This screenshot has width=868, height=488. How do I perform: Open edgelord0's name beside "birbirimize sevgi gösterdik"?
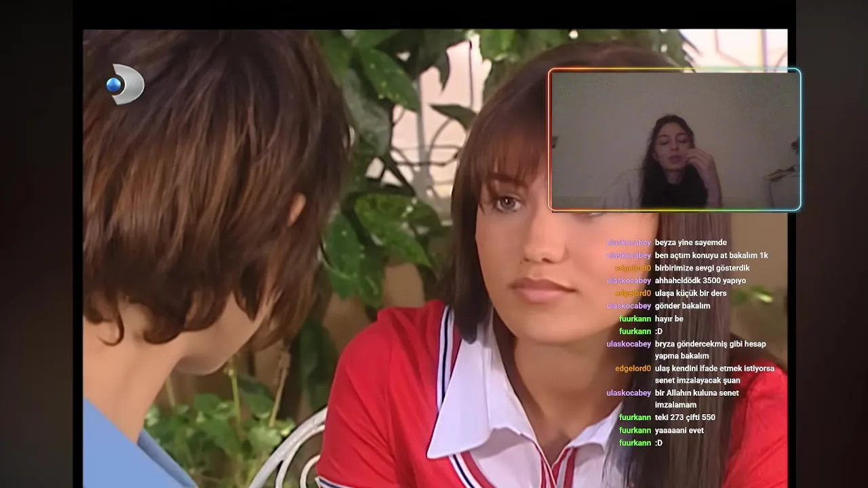tap(633, 268)
